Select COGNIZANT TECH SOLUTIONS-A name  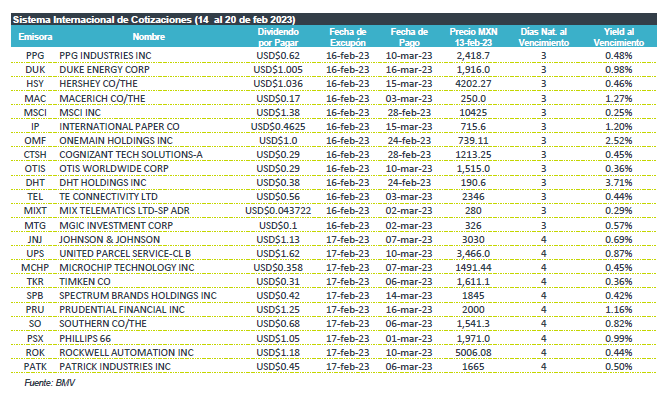[131, 155]
